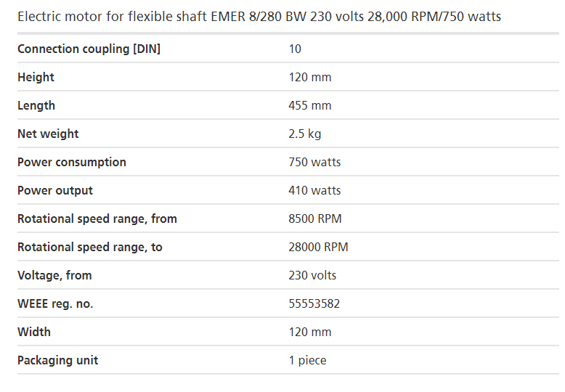Click the Packaging unit value 1 piece

tap(308, 360)
